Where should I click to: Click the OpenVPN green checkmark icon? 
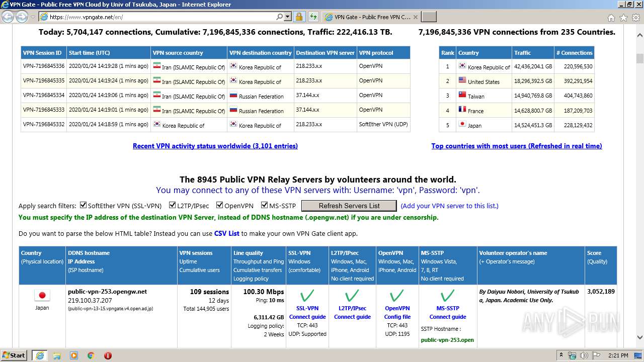(397, 296)
